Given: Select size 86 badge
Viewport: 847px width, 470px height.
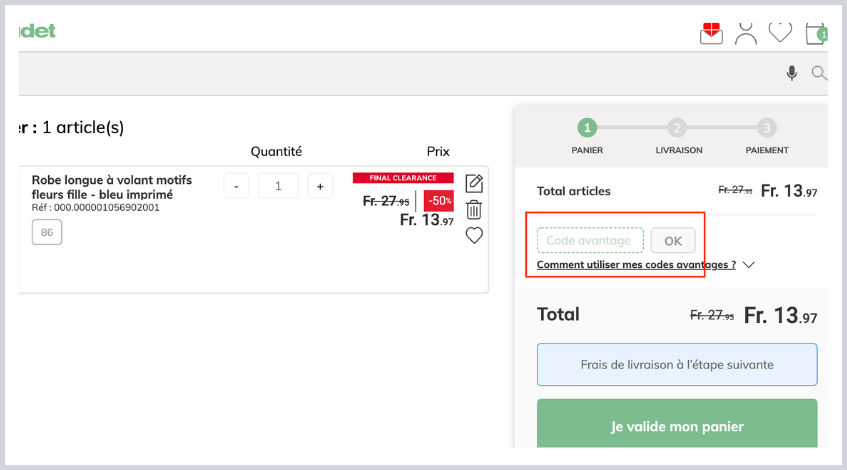Looking at the screenshot, I should coord(47,232).
